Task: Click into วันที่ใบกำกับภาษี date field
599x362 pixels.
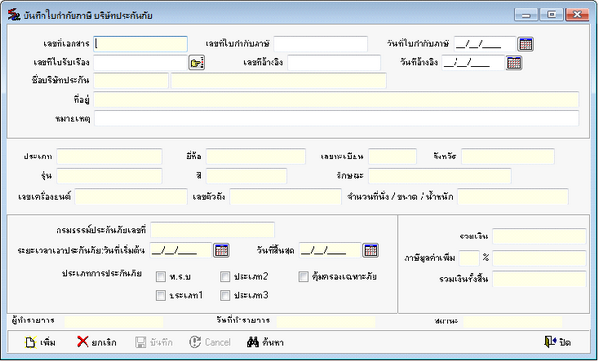Action: [x=485, y=44]
